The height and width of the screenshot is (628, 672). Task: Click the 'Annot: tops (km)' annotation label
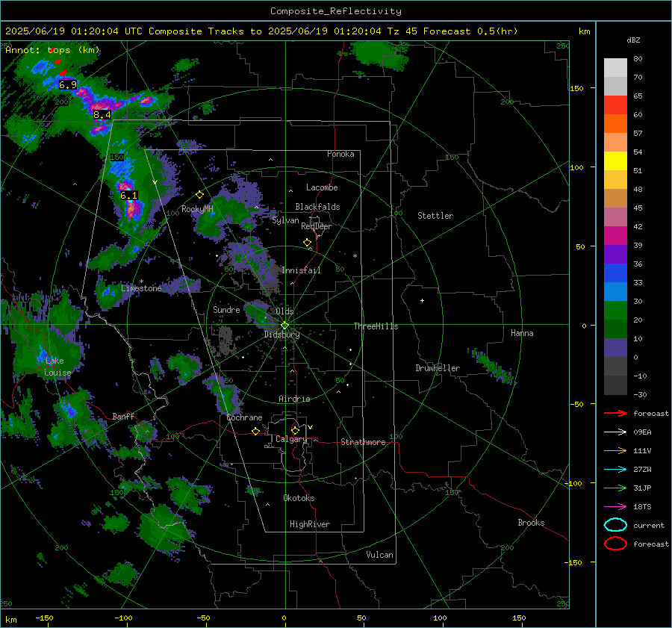tap(52, 50)
